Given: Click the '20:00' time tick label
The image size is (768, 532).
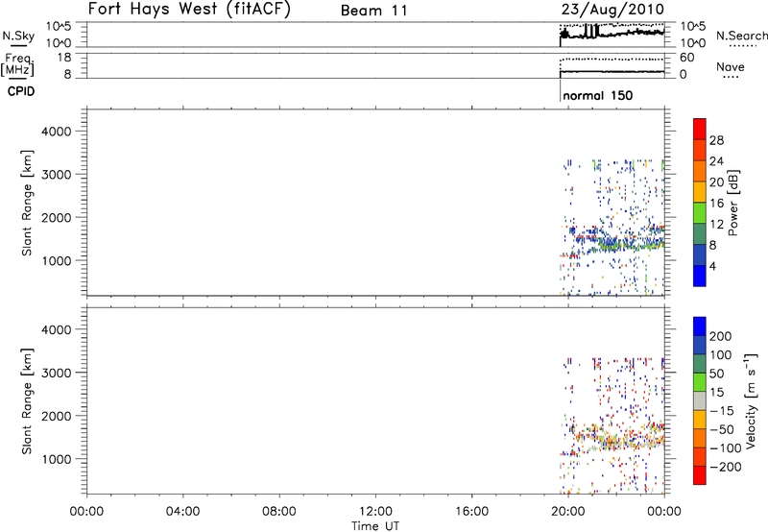Looking at the screenshot, I should click(x=568, y=512).
